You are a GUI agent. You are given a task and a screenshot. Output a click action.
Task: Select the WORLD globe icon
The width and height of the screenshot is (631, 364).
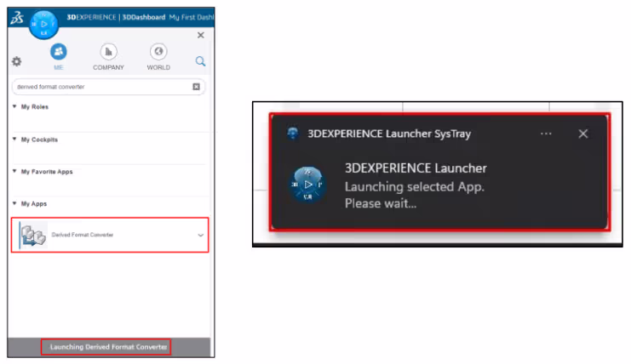(x=158, y=52)
